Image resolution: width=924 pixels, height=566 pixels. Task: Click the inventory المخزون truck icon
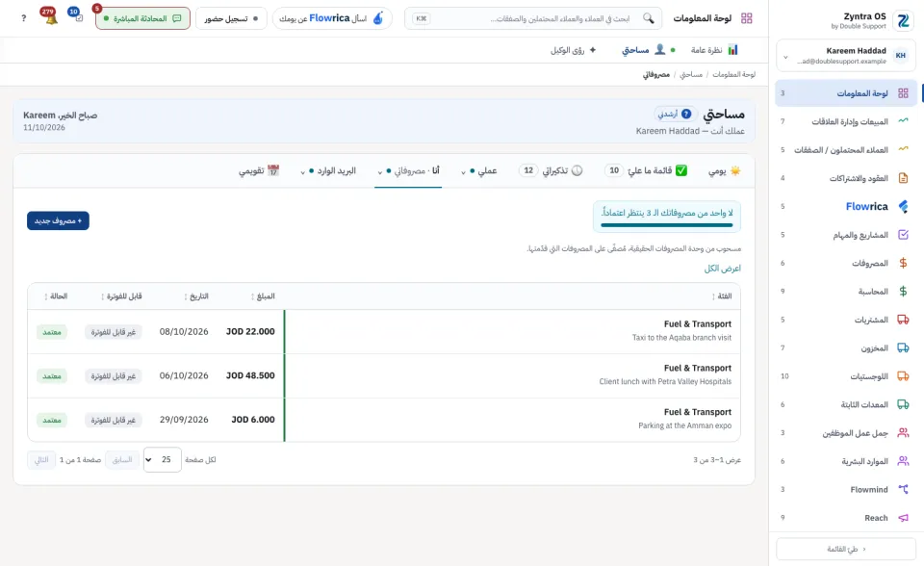pyautogui.click(x=903, y=347)
